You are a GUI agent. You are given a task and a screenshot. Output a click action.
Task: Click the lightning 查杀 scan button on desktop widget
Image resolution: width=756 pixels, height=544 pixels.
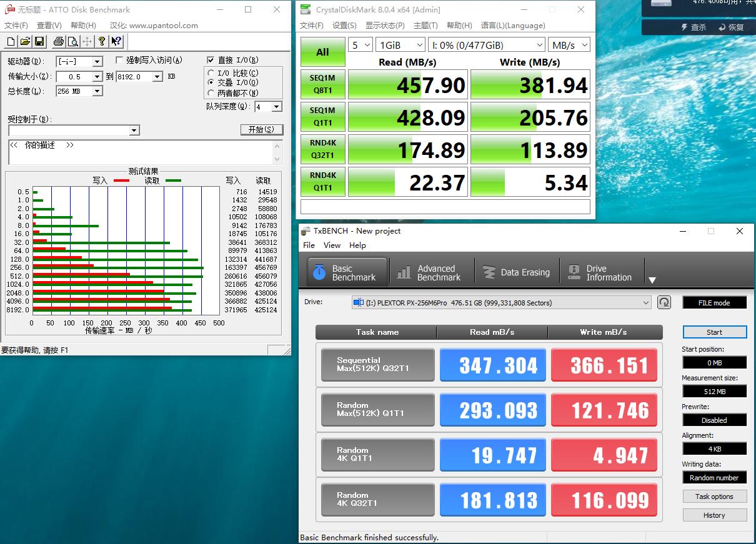(x=694, y=27)
